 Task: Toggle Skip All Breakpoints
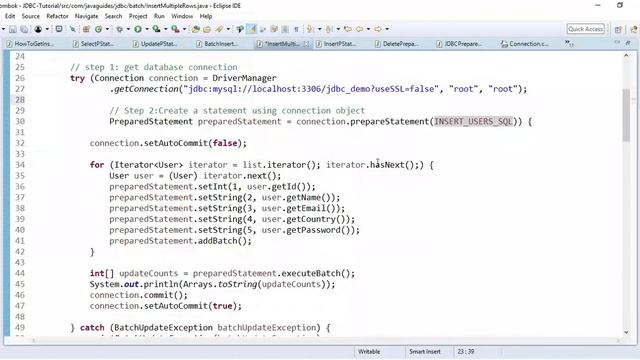[73, 29]
